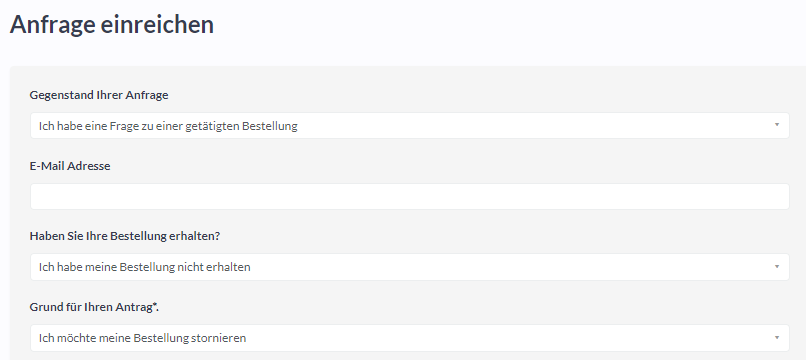Open the Grund für Ihren Antrag dropdown
806x360 pixels.
(x=410, y=338)
